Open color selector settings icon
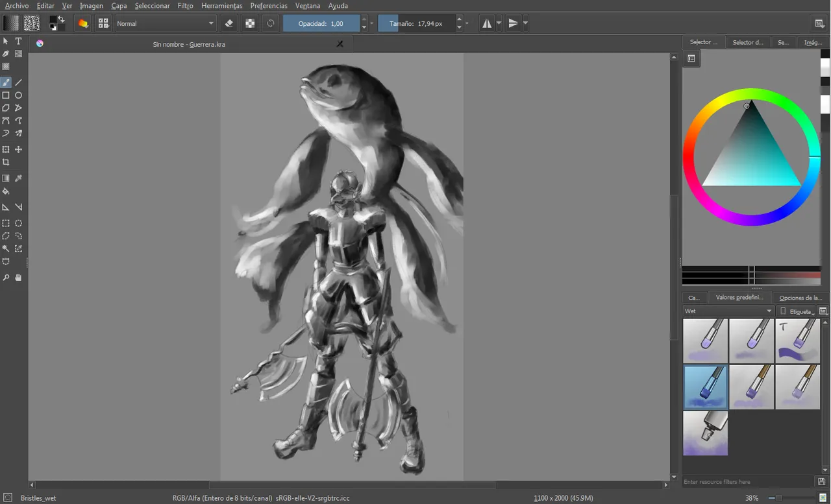 tap(691, 58)
